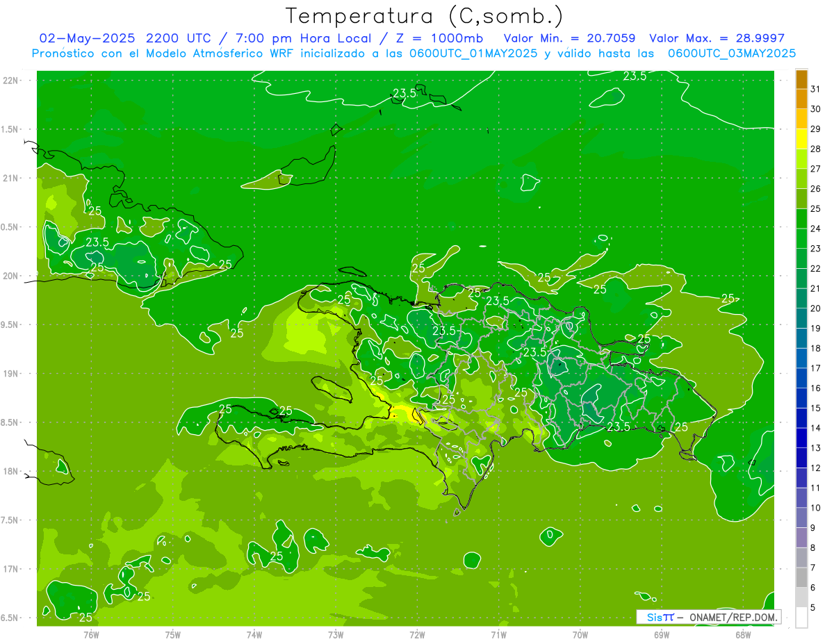Click the legend value 15
Image resolution: width=834 pixels, height=644 pixels.
click(x=816, y=408)
